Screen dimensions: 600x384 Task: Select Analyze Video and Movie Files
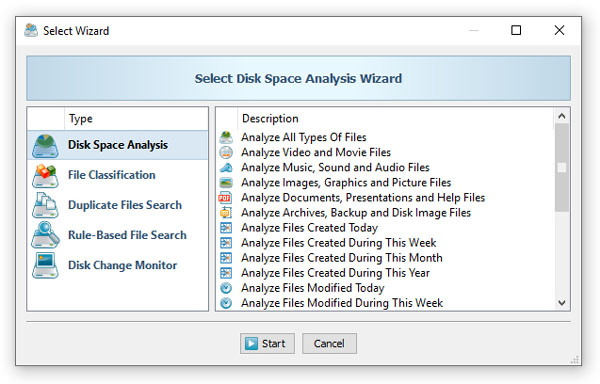click(x=385, y=152)
